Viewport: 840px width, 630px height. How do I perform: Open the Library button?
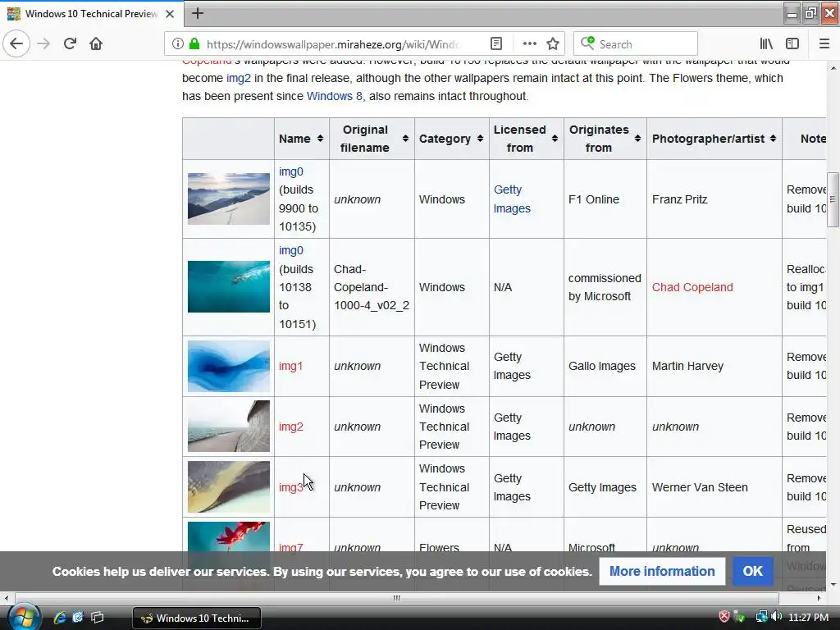click(766, 43)
